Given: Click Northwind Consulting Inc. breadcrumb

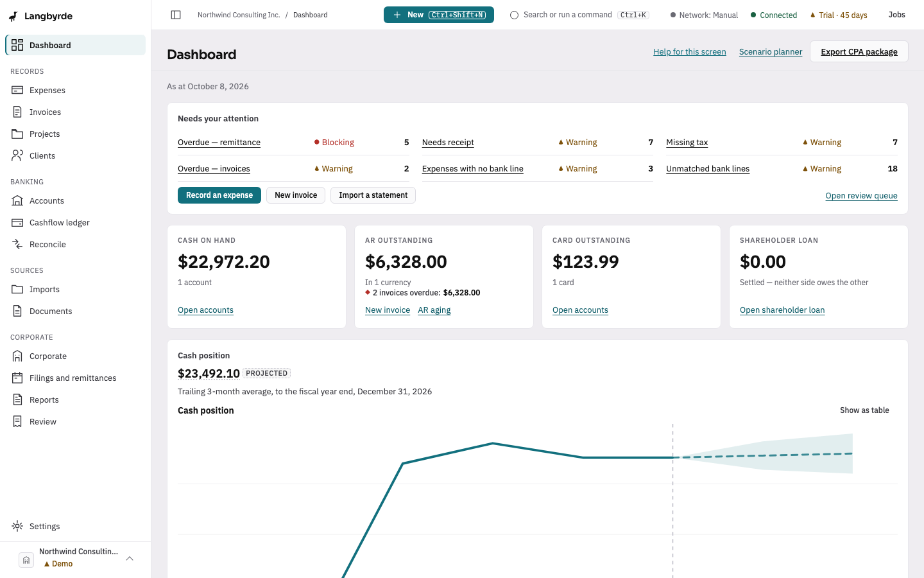Looking at the screenshot, I should pyautogui.click(x=239, y=15).
